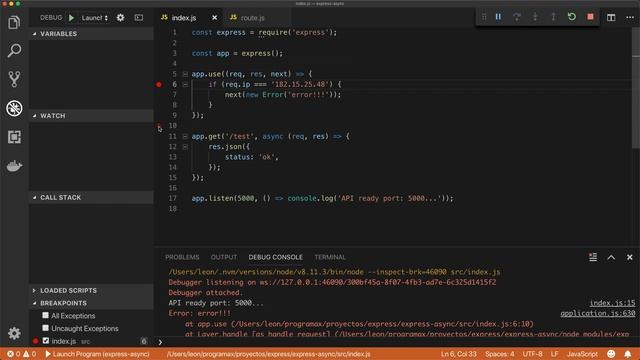Go to line via Ln 6, Col 33
Screen dimensions: 640x360
(458, 354)
